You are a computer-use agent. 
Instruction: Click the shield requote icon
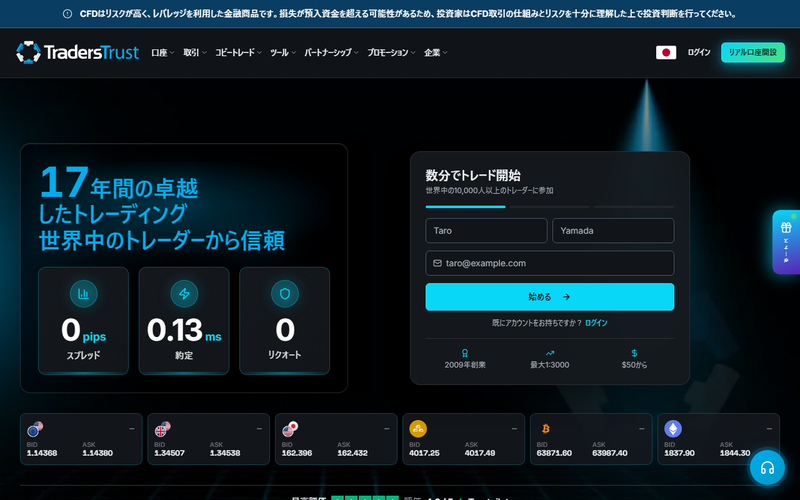tap(285, 294)
